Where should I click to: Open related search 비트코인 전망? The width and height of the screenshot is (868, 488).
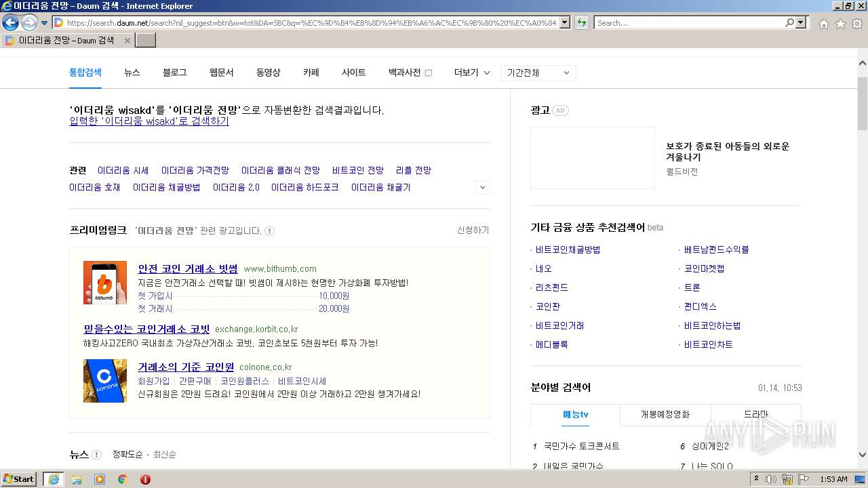pyautogui.click(x=358, y=171)
